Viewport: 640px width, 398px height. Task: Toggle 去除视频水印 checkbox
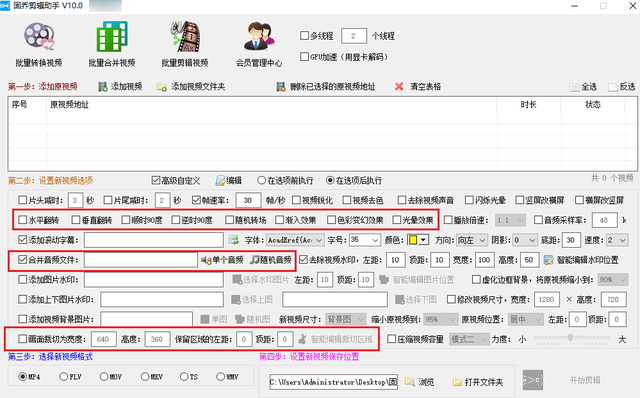303,260
